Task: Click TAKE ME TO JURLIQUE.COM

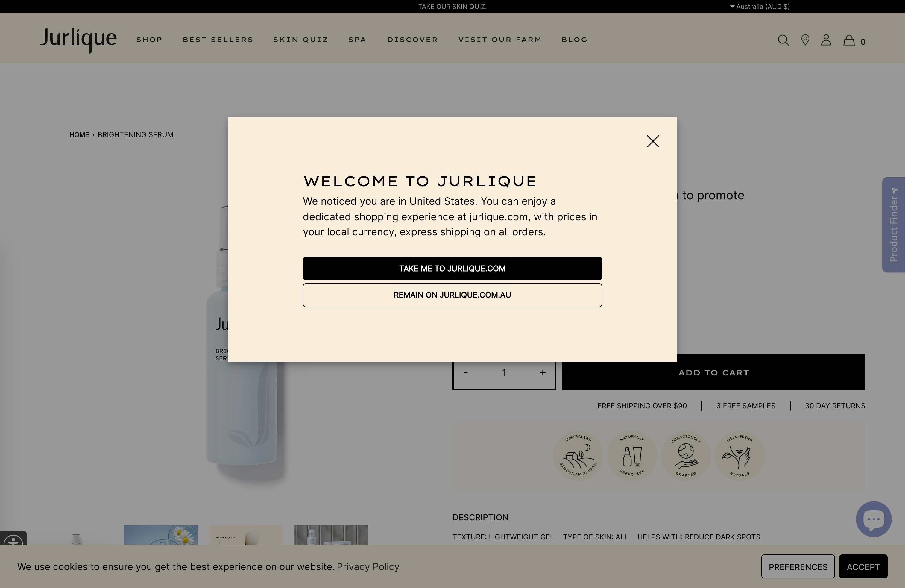Action: pos(452,268)
